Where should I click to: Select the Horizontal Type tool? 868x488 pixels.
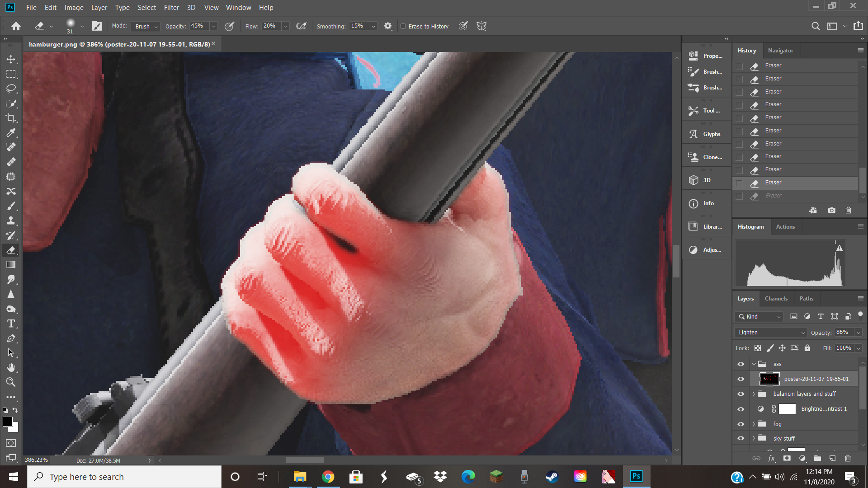[x=11, y=324]
